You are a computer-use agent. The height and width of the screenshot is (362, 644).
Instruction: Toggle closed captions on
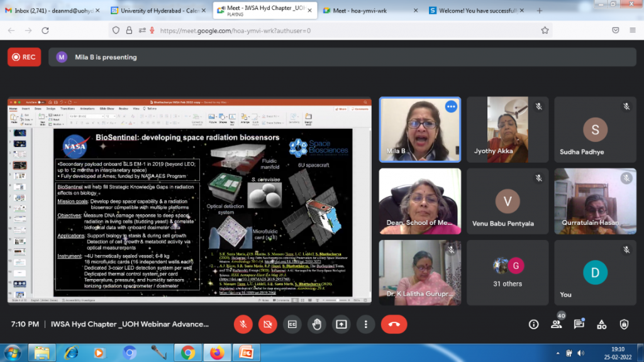292,324
